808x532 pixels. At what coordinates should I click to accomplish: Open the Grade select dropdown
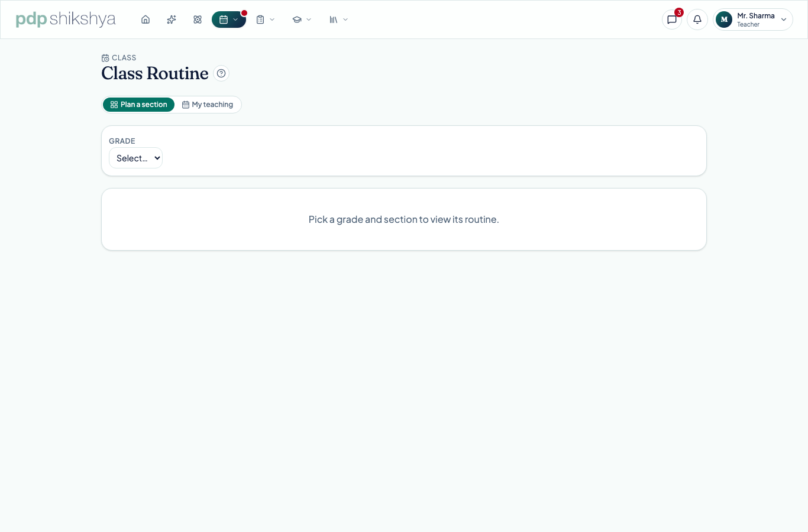[x=135, y=158]
